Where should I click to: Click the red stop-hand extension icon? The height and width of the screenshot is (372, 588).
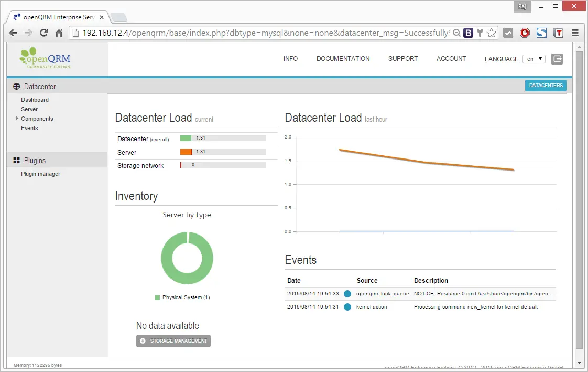[x=525, y=33]
